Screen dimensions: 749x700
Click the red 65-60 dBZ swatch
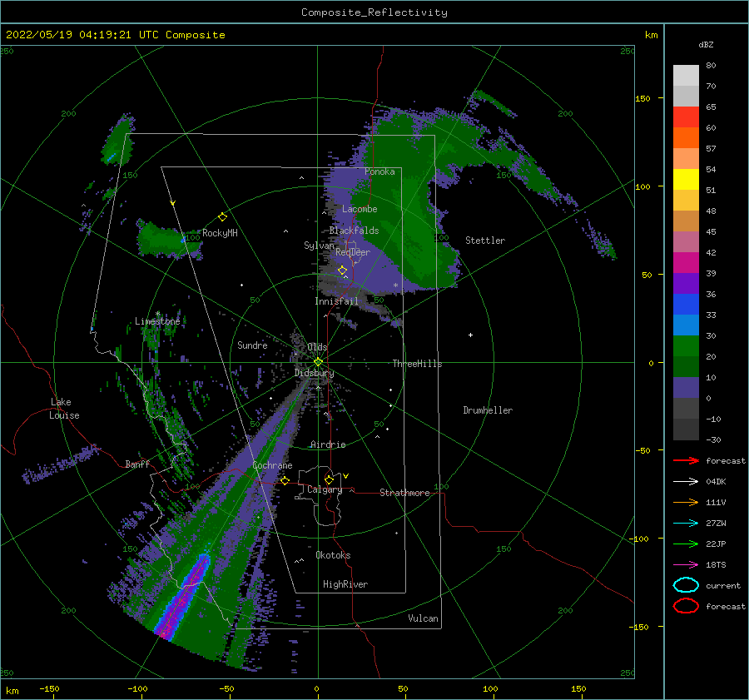click(x=686, y=117)
